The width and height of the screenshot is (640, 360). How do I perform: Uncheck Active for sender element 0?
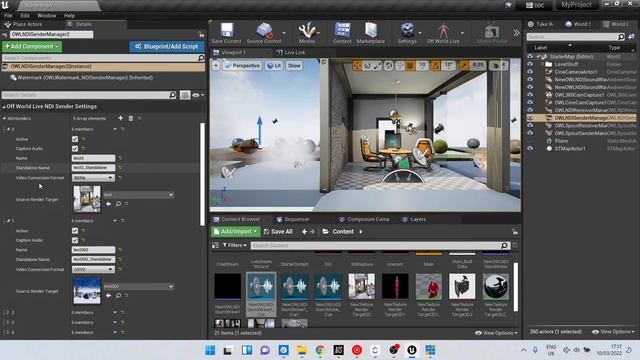[75, 139]
